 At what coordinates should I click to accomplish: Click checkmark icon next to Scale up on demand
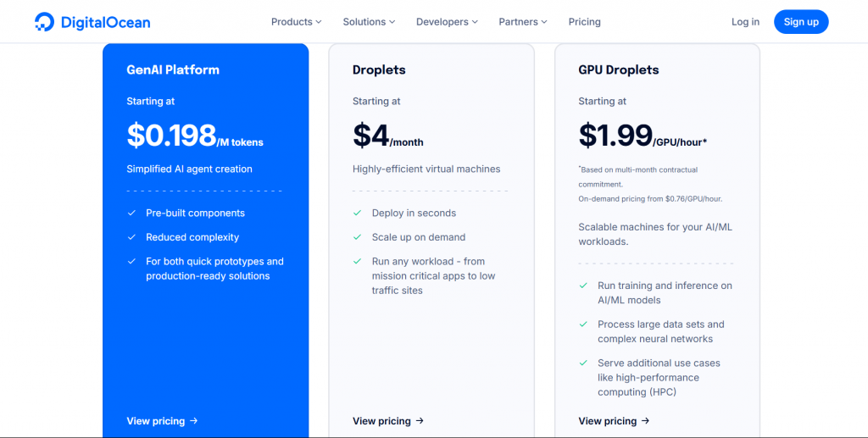[x=358, y=237]
